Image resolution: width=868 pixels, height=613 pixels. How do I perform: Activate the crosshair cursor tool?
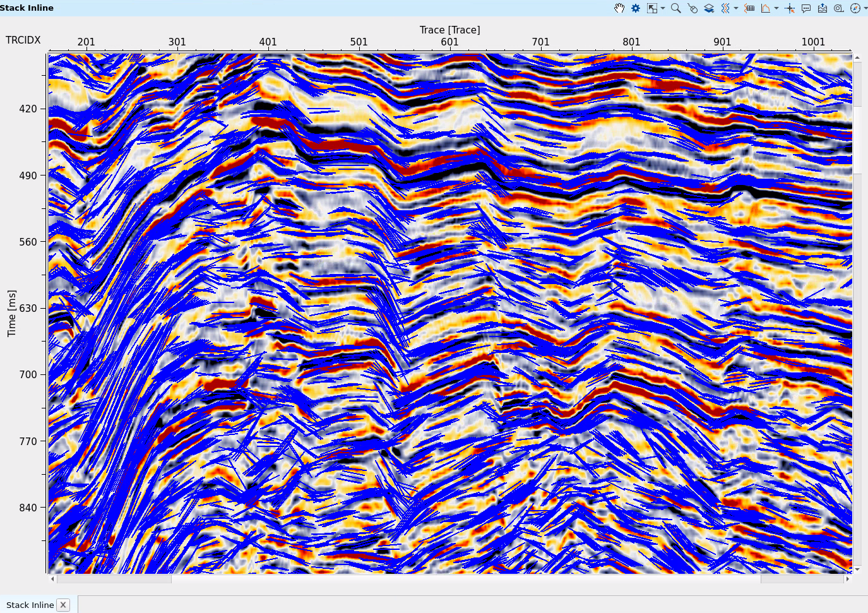[x=789, y=8]
